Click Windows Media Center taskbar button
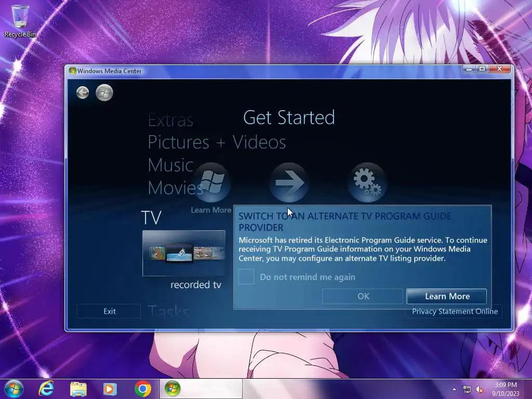The height and width of the screenshot is (399, 532). [x=201, y=389]
